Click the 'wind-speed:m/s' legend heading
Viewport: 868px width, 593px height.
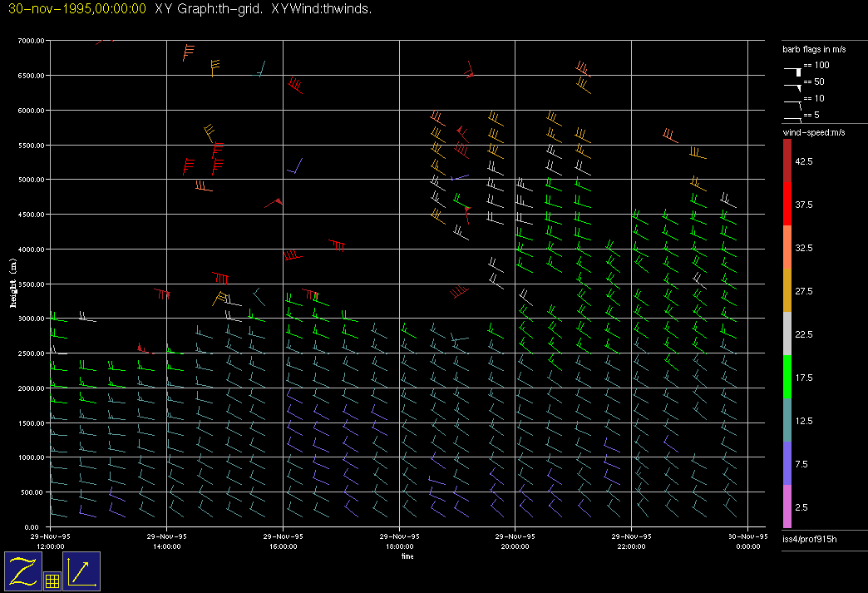pyautogui.click(x=813, y=132)
